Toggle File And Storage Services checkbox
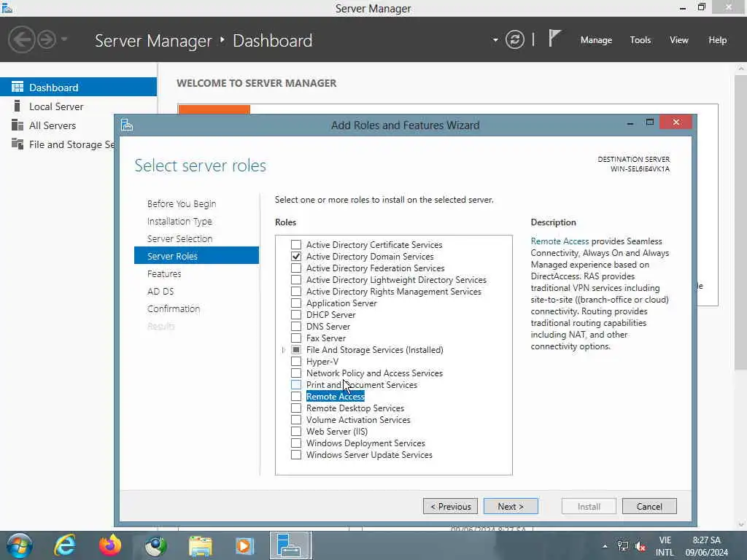The image size is (747, 560). click(x=296, y=349)
